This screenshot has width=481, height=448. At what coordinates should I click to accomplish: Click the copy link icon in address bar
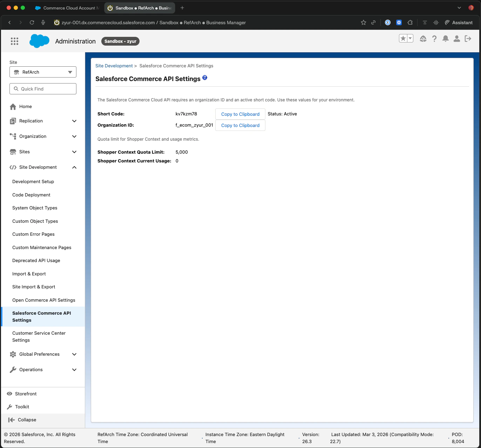[373, 22]
